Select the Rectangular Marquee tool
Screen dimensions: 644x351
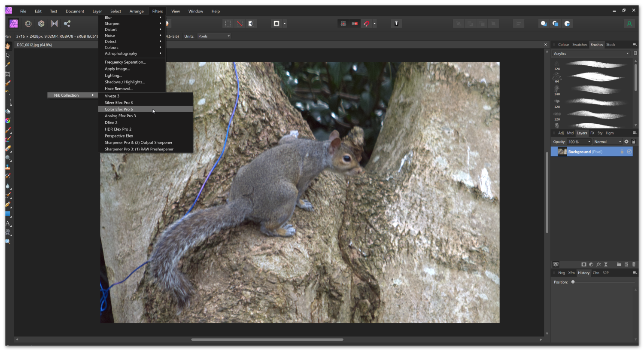click(x=8, y=102)
